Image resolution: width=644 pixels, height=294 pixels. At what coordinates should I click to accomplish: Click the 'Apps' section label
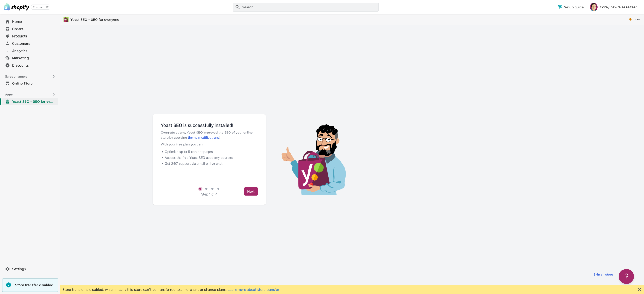point(9,95)
